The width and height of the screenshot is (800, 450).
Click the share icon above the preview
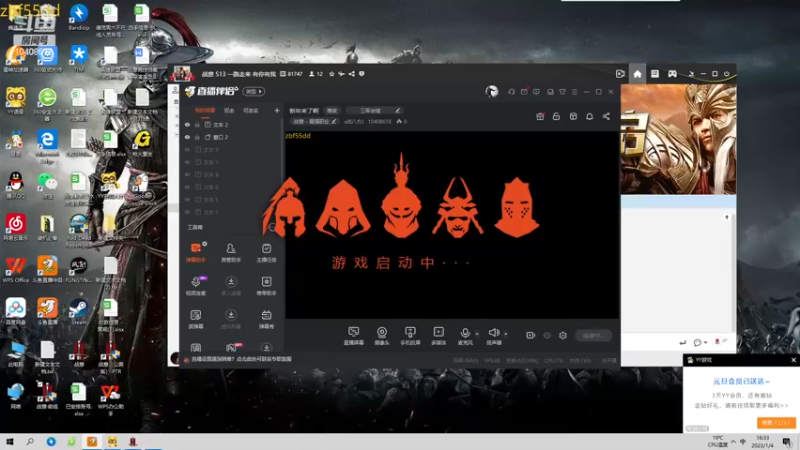coord(606,116)
